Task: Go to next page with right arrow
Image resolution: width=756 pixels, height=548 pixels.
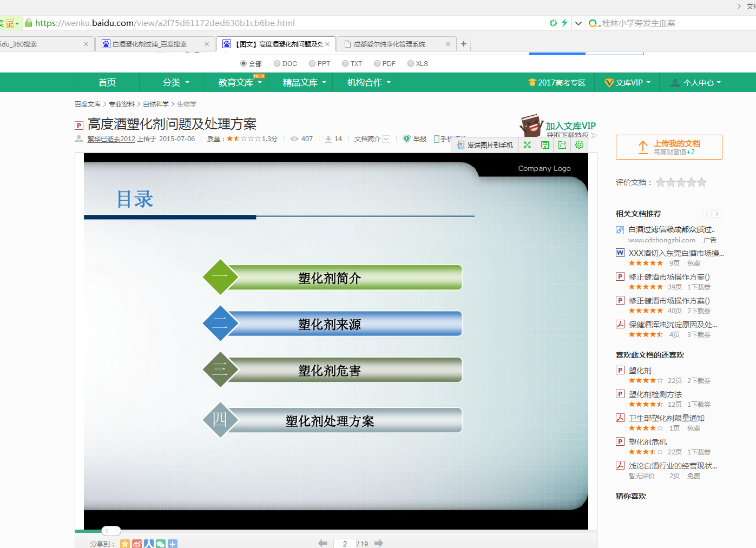Action: click(x=379, y=543)
